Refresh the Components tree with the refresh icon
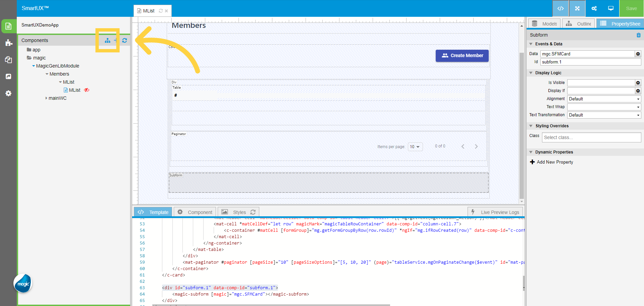Viewport: 644px width, 306px height. pos(124,40)
